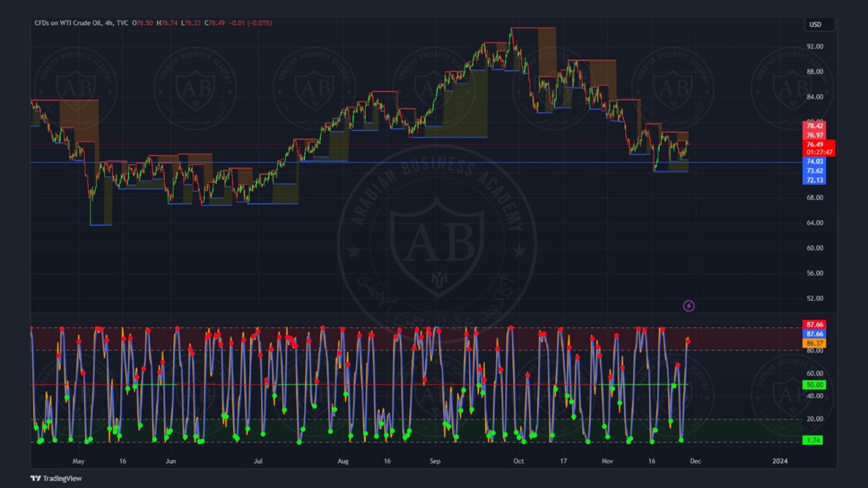868x488 pixels.
Task: Click the green 50.00 indicator label
Action: click(x=814, y=385)
